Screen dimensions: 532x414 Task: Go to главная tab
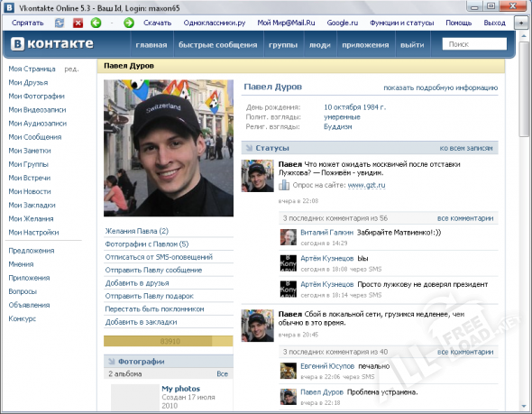point(151,45)
